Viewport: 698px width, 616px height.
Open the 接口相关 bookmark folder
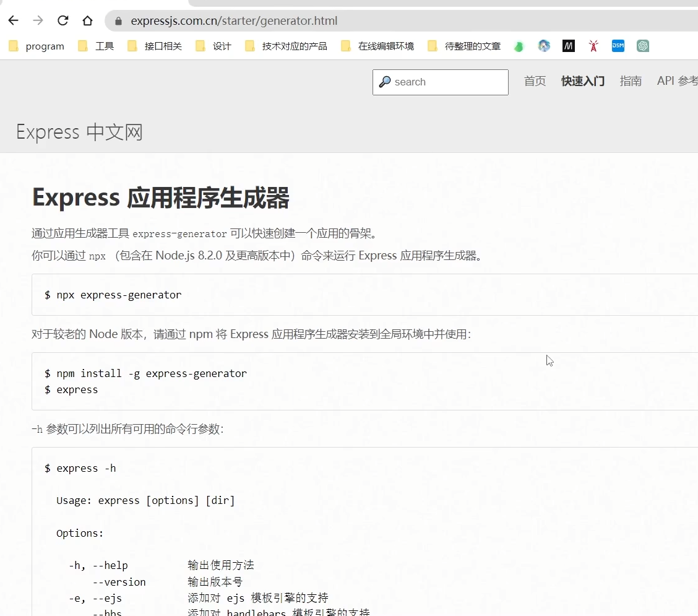point(155,46)
